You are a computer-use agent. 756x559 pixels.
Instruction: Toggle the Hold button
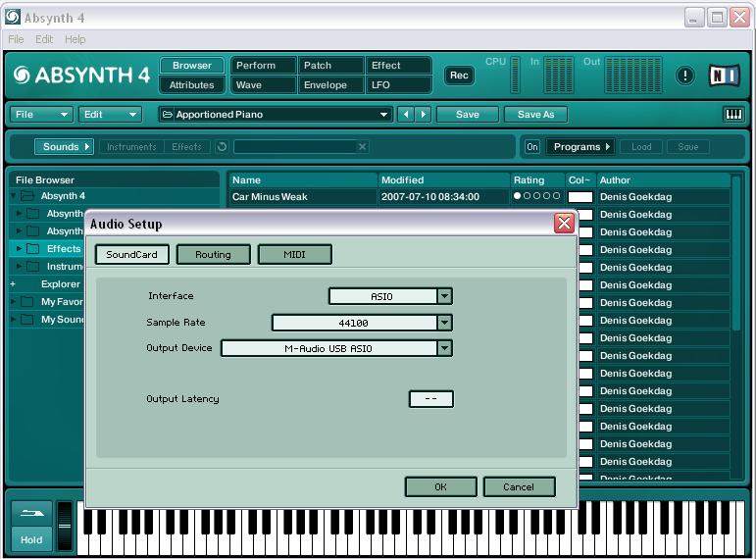click(31, 539)
